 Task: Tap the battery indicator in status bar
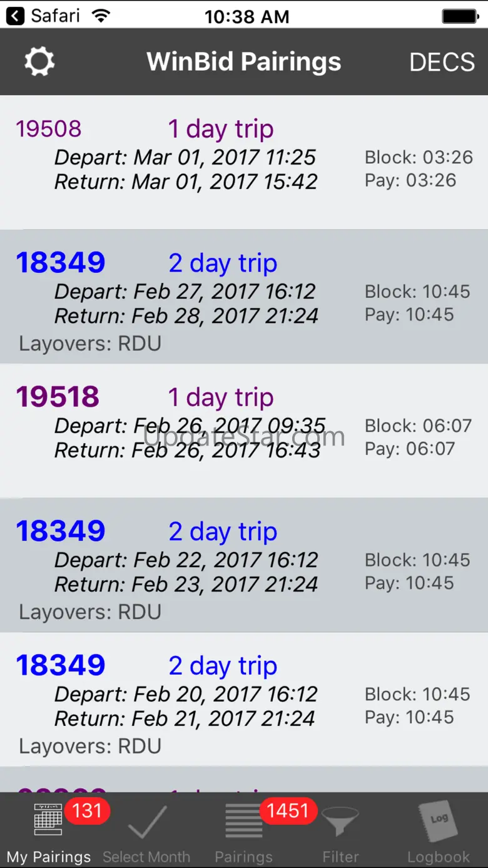pos(460,16)
